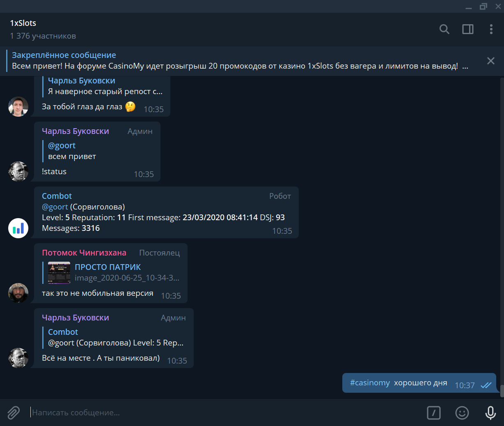Image resolution: width=504 pixels, height=426 pixels.
Task: Attach a file using the paperclip
Action: (x=14, y=413)
